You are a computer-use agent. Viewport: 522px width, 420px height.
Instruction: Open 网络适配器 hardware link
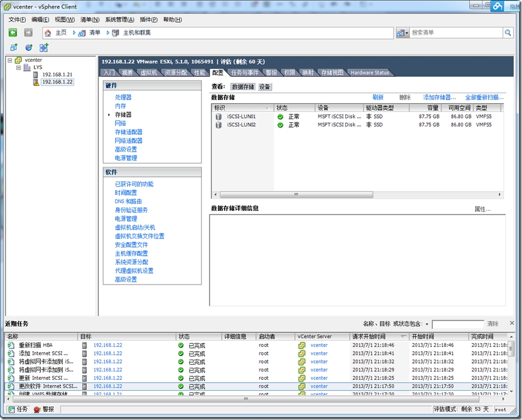click(128, 141)
